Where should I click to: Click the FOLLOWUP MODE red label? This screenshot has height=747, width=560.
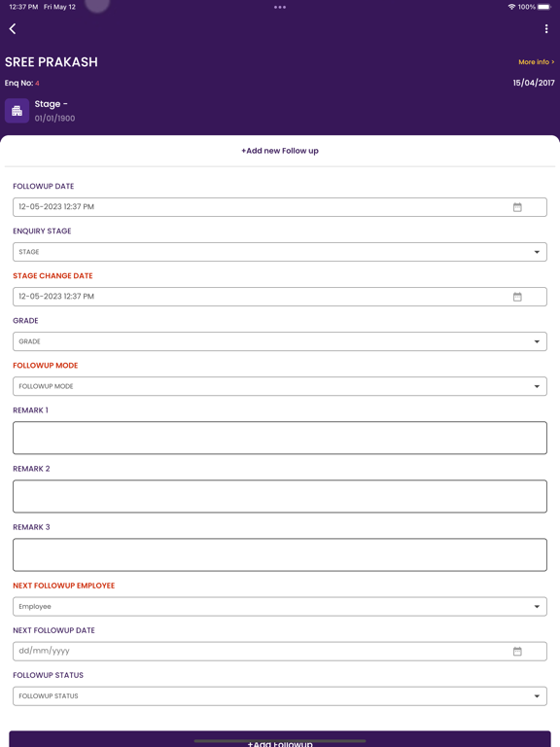[46, 366]
